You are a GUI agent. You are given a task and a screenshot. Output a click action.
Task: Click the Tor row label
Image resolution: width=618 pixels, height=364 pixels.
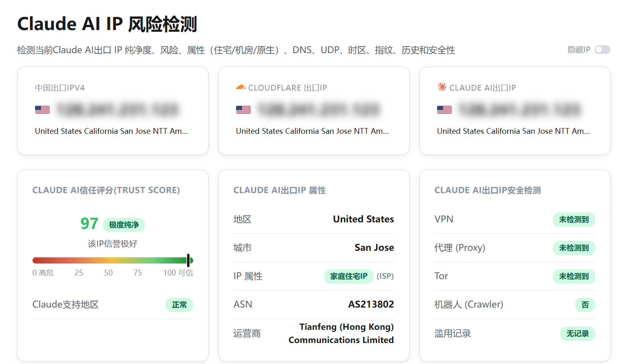441,276
